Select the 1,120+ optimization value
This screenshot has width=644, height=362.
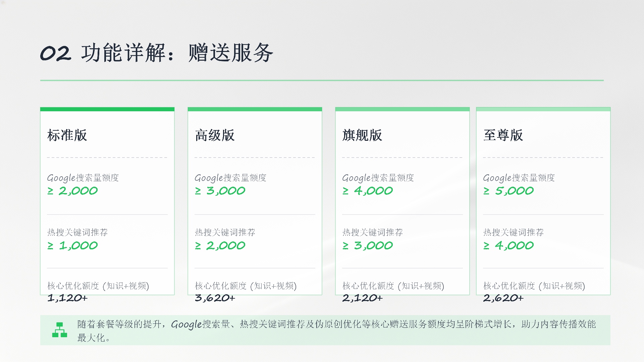(67, 298)
